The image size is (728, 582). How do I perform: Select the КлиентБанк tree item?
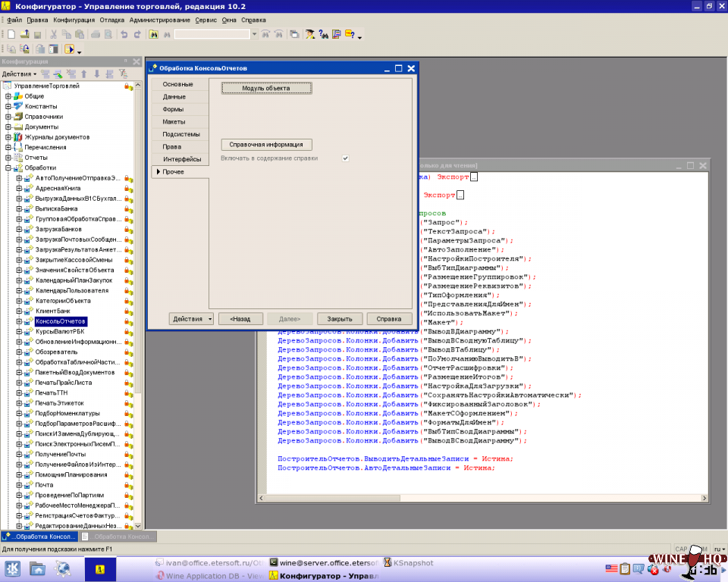tap(52, 311)
